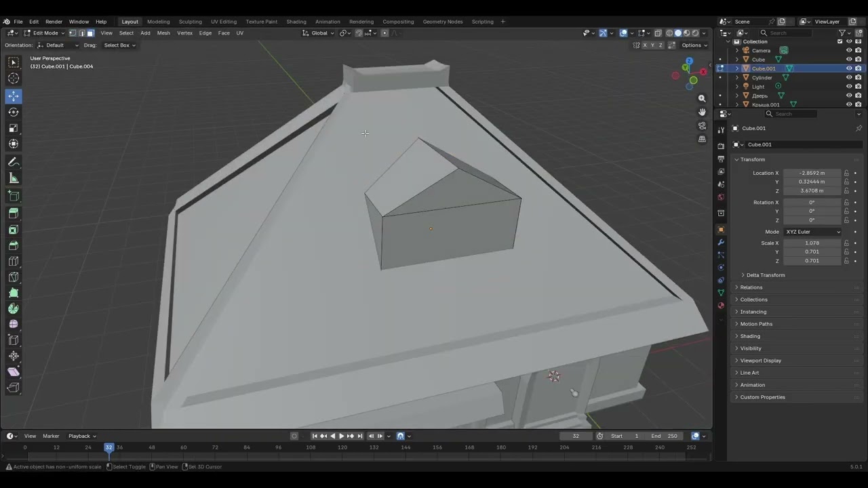868x488 pixels.
Task: Open the Material properties tab
Action: coord(721,305)
